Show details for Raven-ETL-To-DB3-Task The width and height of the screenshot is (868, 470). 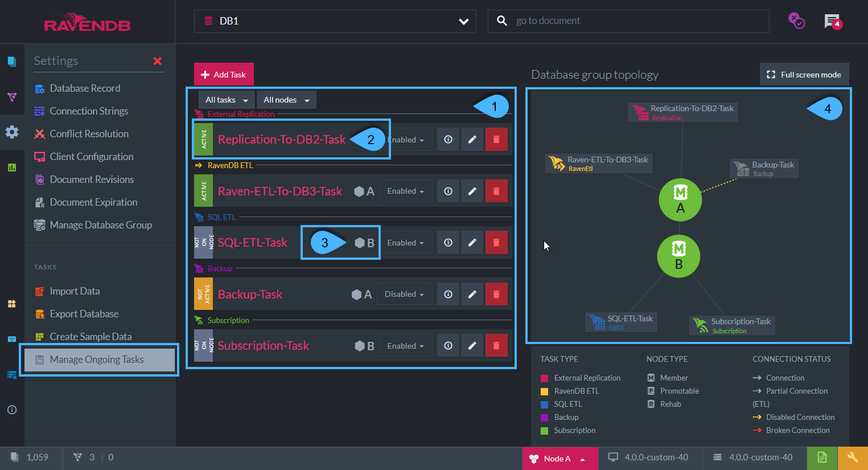448,191
